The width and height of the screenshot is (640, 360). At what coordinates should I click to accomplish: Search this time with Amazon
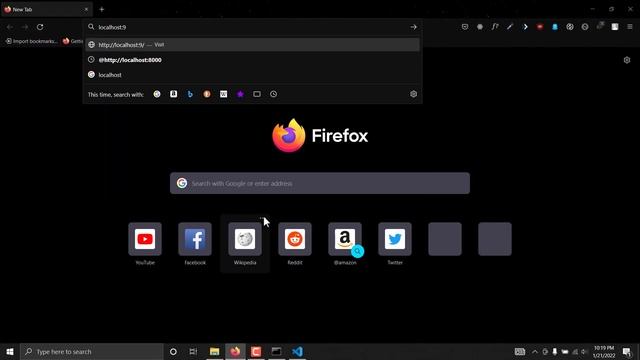pos(173,94)
